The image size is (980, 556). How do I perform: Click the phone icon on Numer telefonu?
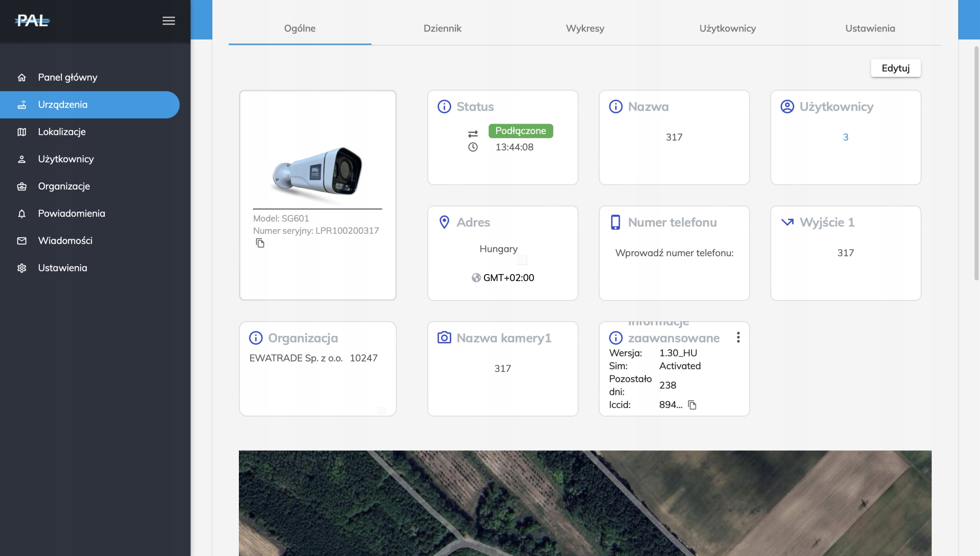coord(615,222)
